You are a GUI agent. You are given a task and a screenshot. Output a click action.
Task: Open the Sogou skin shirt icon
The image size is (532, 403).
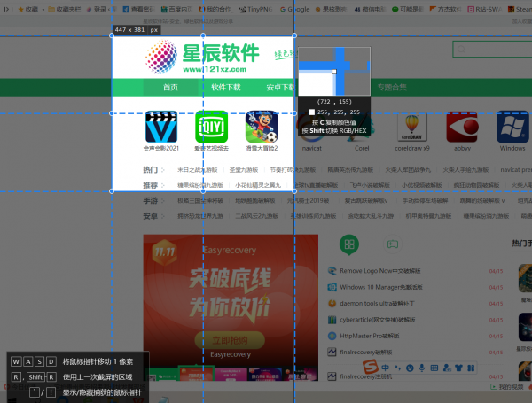pos(458,368)
